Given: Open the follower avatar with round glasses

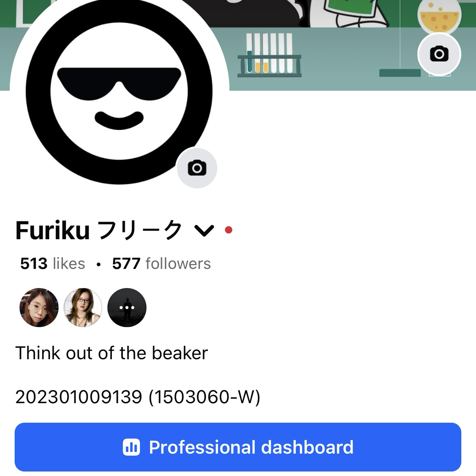Looking at the screenshot, I should 39,308.
